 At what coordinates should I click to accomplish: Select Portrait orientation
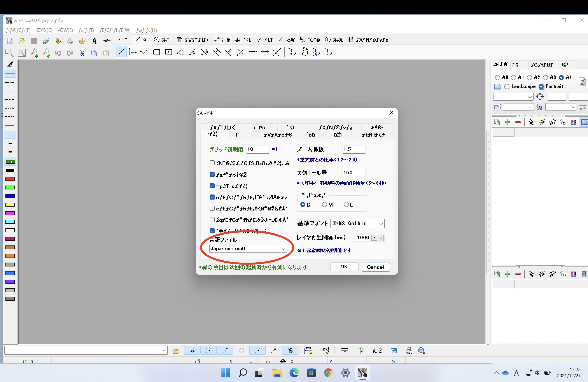541,87
